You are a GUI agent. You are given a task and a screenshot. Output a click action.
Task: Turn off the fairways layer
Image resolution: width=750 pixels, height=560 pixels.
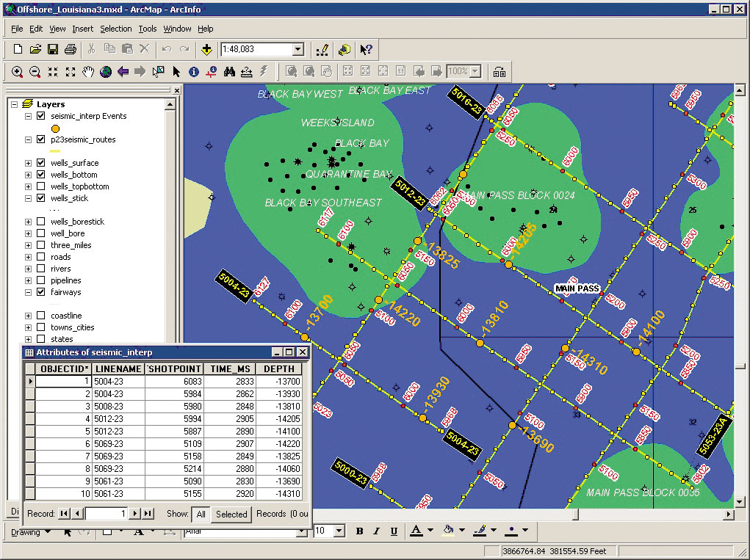click(41, 292)
